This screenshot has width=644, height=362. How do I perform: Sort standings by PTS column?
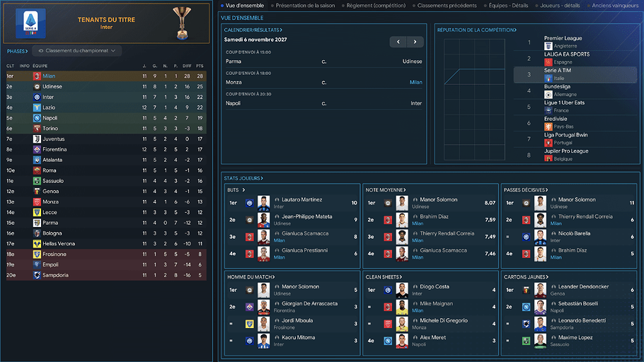pos(200,66)
